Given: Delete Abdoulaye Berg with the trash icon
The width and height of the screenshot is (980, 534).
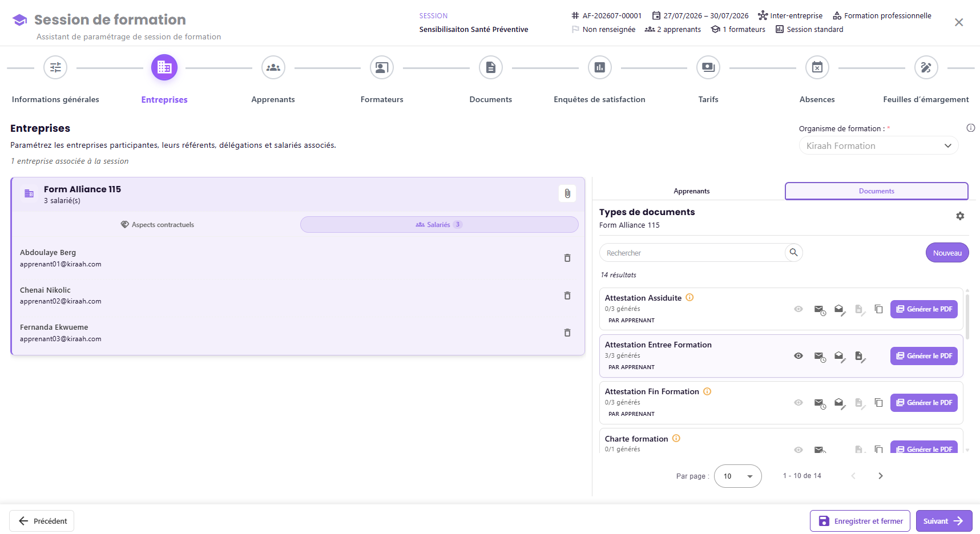Looking at the screenshot, I should (x=567, y=258).
